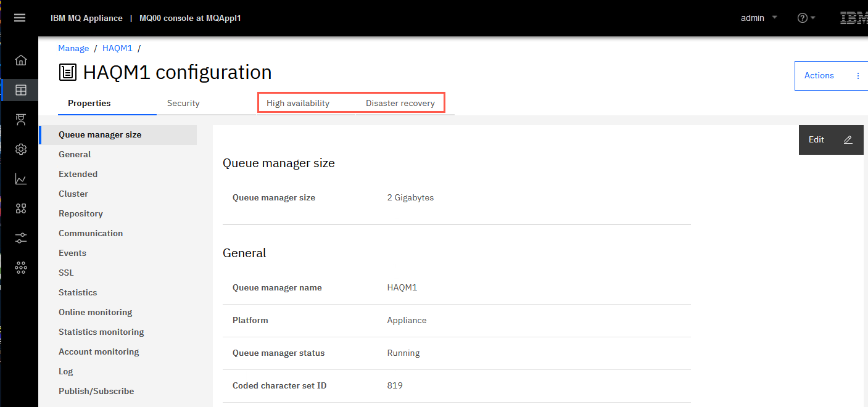Open the monitoring chart icon in sidebar
Screen dimensions: 868x407
21,179
